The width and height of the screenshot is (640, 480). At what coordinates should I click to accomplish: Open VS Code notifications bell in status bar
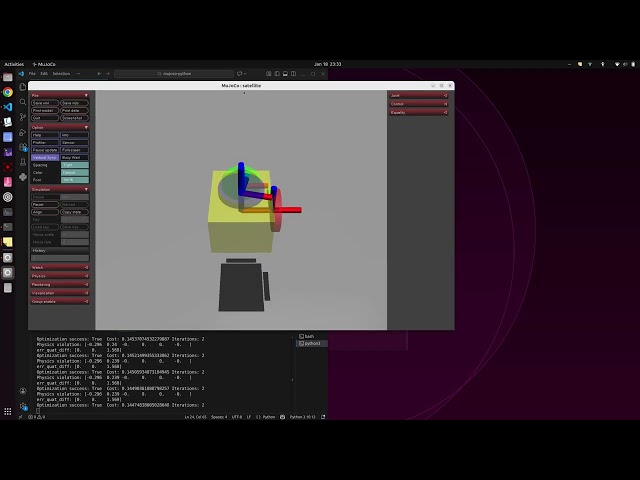click(x=323, y=417)
